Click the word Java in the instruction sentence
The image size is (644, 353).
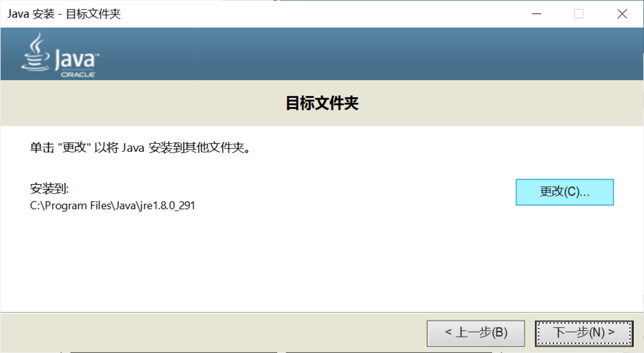click(133, 148)
